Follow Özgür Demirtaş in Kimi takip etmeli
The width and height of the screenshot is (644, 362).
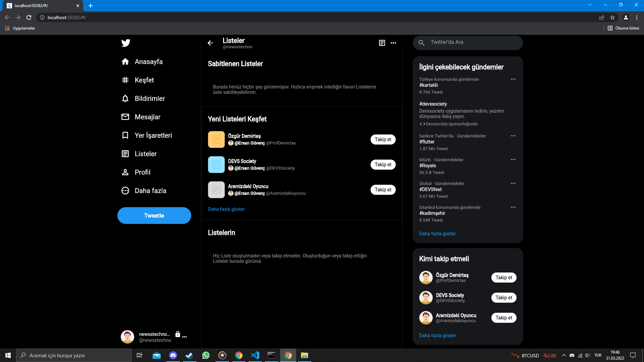point(504,278)
